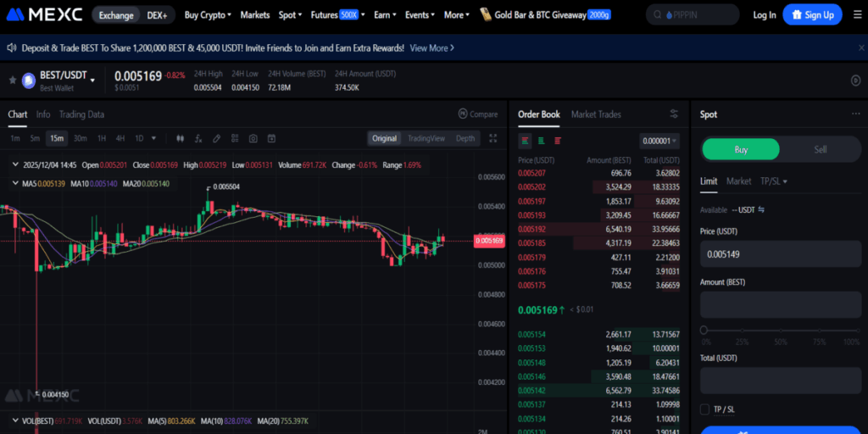
Task: Select Limit order tab
Action: click(x=709, y=181)
